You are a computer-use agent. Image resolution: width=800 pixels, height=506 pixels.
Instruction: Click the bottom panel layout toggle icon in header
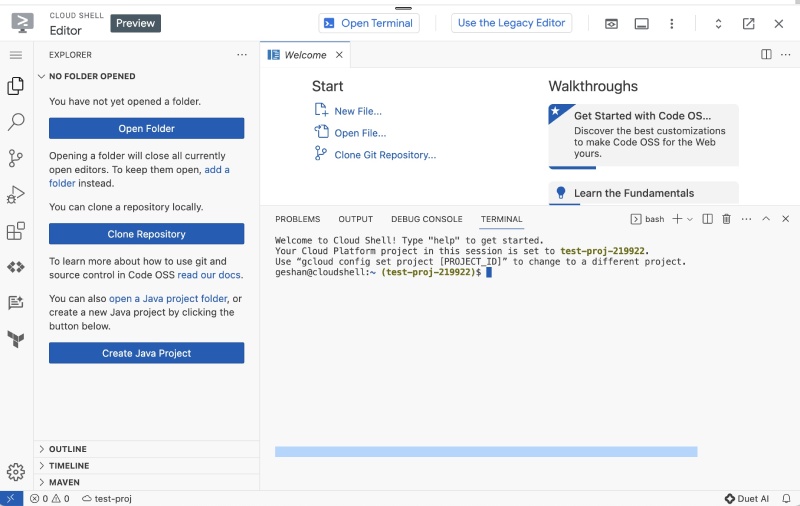641,23
